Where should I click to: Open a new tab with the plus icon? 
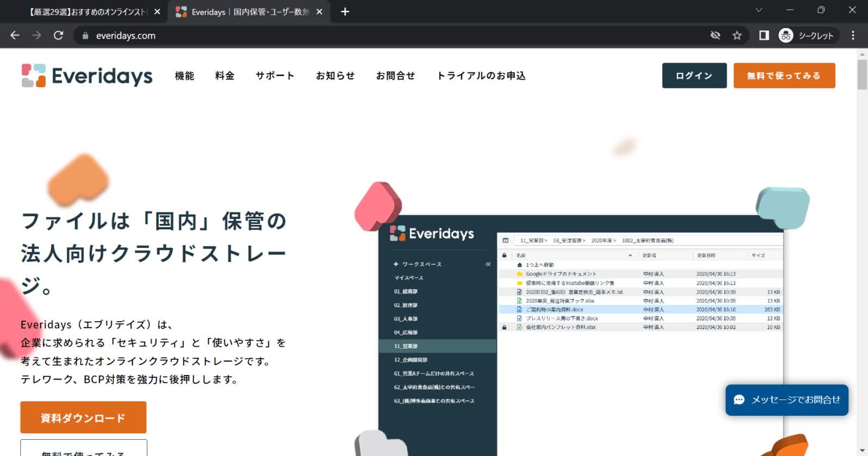[345, 11]
